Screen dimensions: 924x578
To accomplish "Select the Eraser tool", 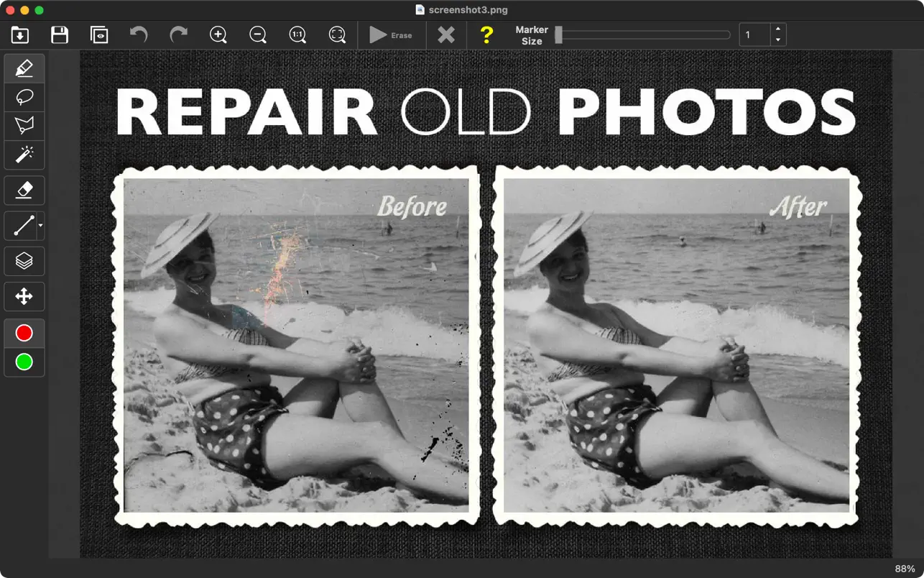I will 24,191.
